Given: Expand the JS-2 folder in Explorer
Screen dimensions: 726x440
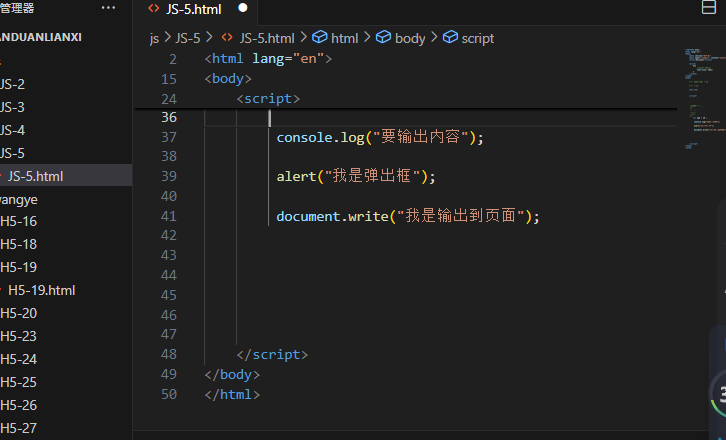Looking at the screenshot, I should point(13,84).
